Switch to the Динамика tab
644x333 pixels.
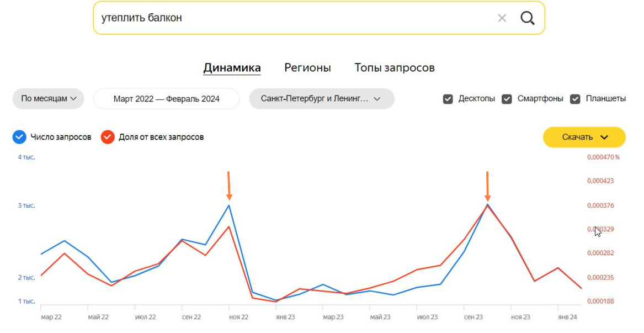point(232,68)
